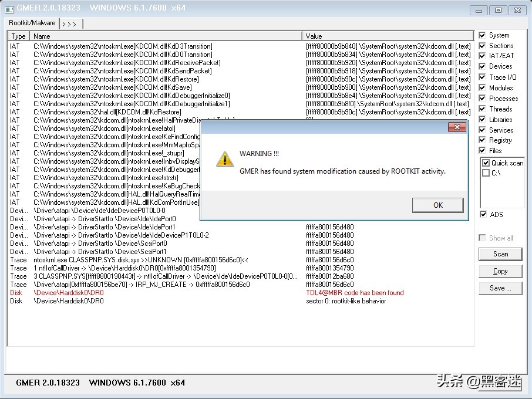The height and width of the screenshot is (399, 532).
Task: Enable the C:\ drive checkbox
Action: (x=486, y=173)
